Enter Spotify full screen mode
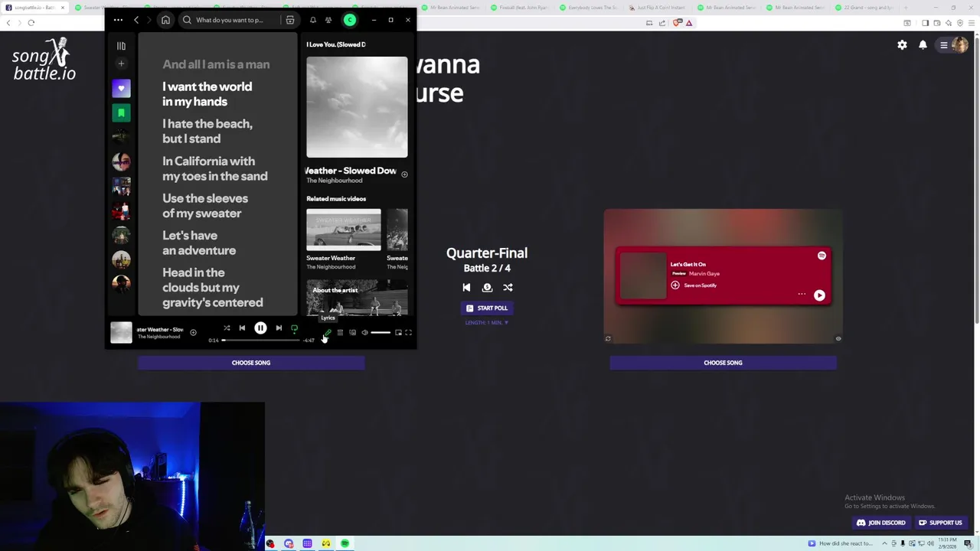 click(409, 333)
